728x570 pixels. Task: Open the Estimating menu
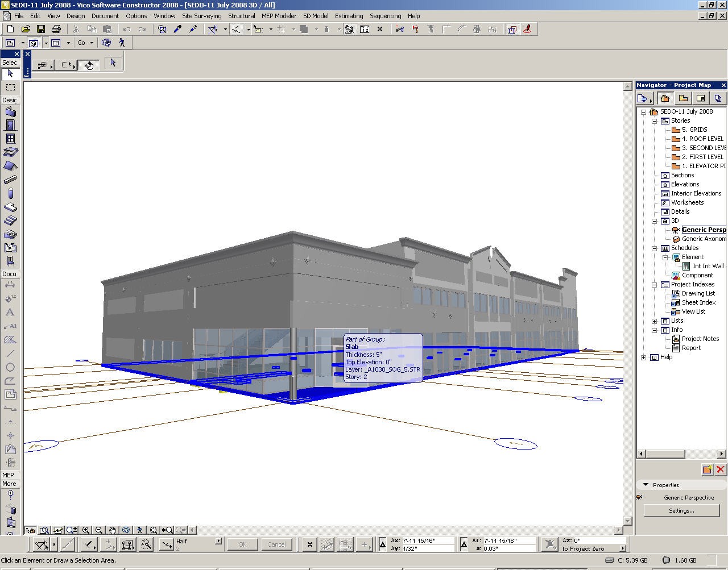tap(349, 16)
